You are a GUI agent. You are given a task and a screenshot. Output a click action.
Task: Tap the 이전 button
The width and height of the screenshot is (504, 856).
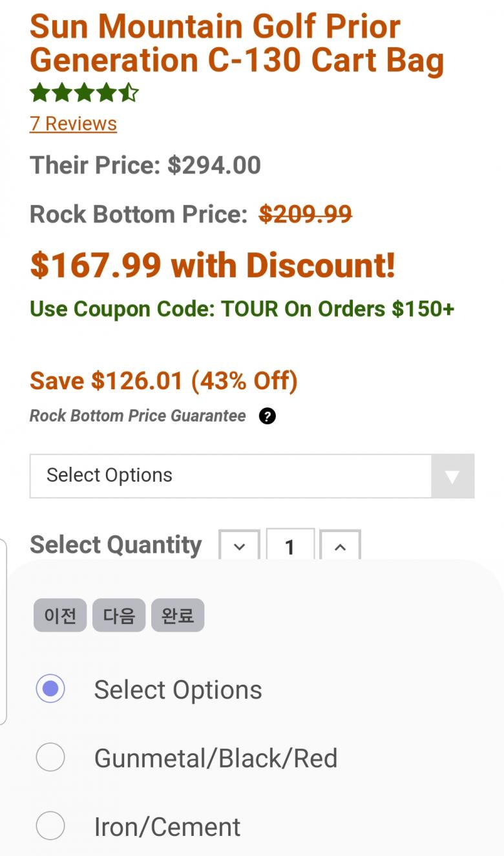(60, 615)
